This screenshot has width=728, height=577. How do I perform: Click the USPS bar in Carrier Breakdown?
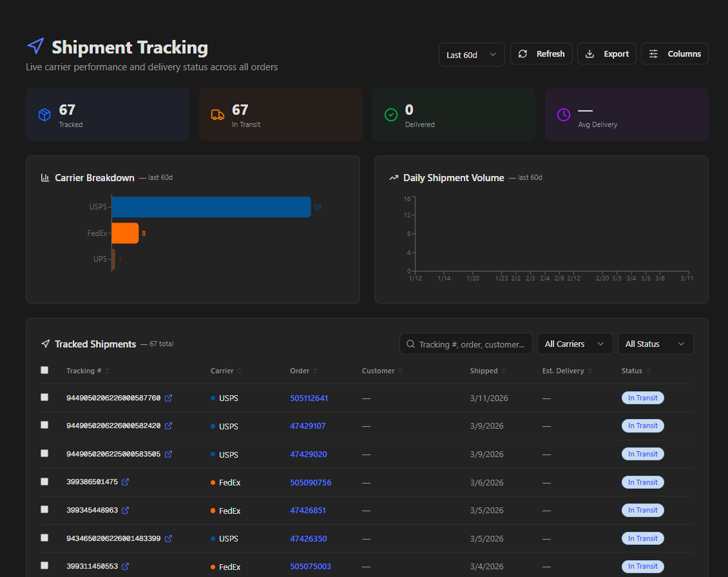click(x=211, y=207)
